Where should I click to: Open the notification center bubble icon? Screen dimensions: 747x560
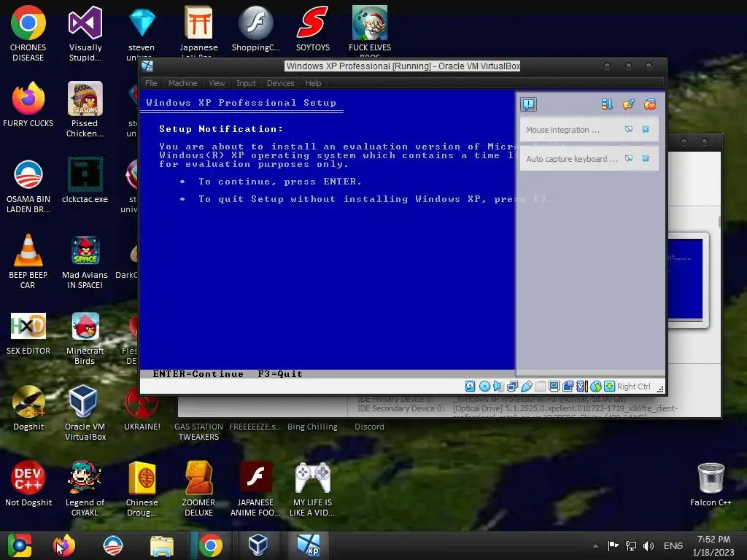pyautogui.click(x=528, y=104)
